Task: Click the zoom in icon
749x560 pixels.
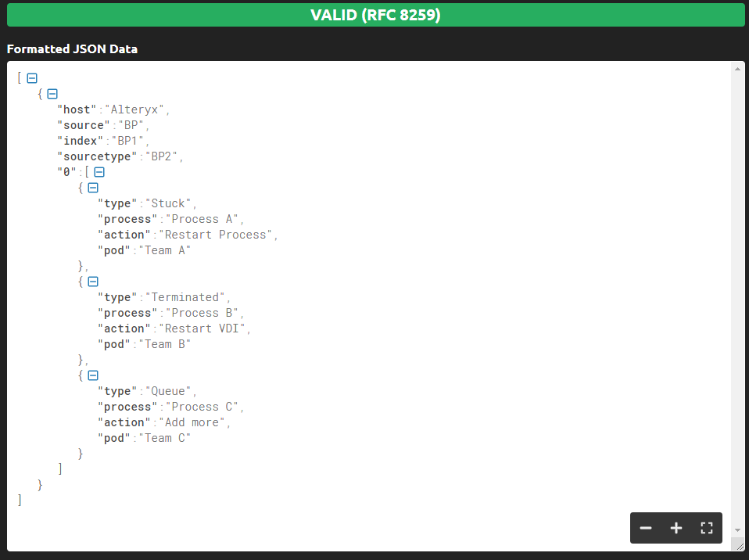Action: pos(676,527)
